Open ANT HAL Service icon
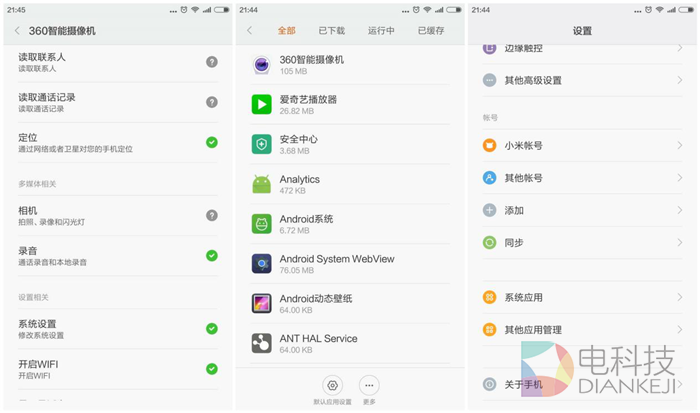The height and width of the screenshot is (413, 700). coord(262,343)
